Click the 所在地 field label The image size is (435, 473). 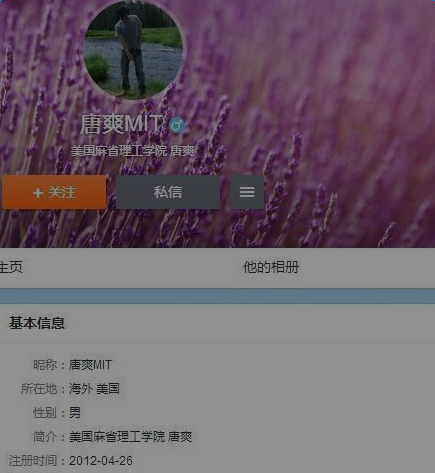point(39,389)
